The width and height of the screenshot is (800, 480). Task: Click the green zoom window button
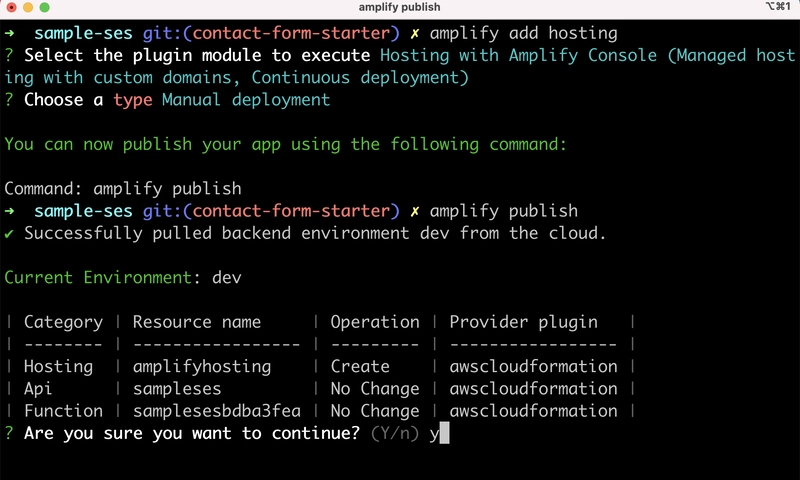point(44,7)
